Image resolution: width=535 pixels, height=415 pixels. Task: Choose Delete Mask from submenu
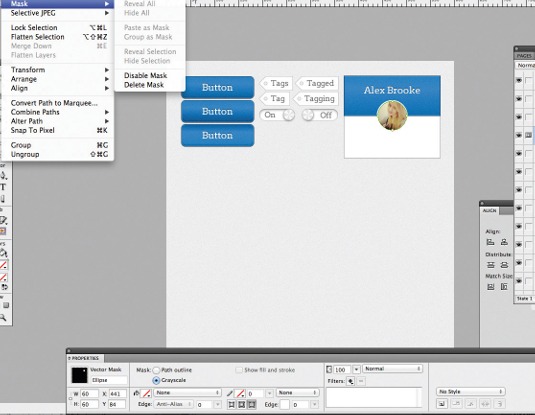(144, 85)
